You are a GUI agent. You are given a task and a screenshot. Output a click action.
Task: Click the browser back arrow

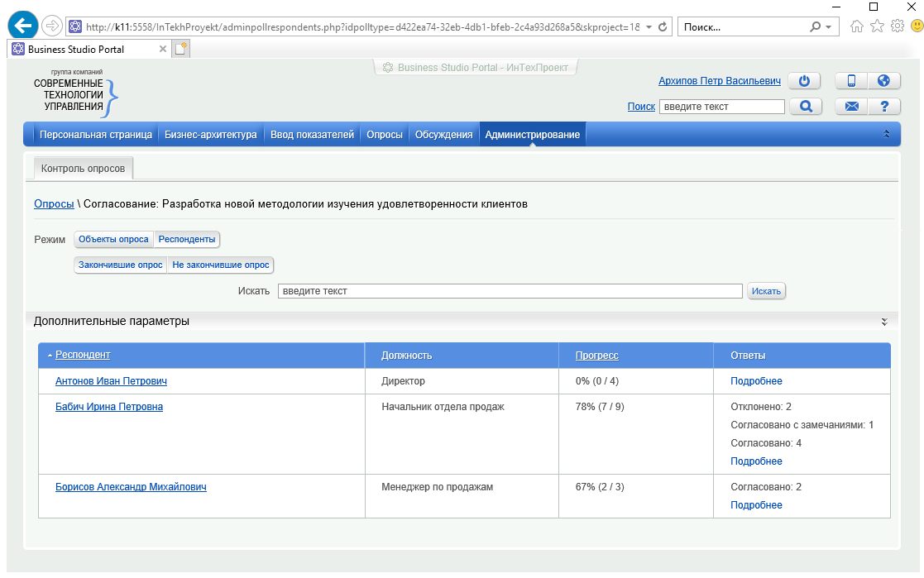click(x=23, y=26)
